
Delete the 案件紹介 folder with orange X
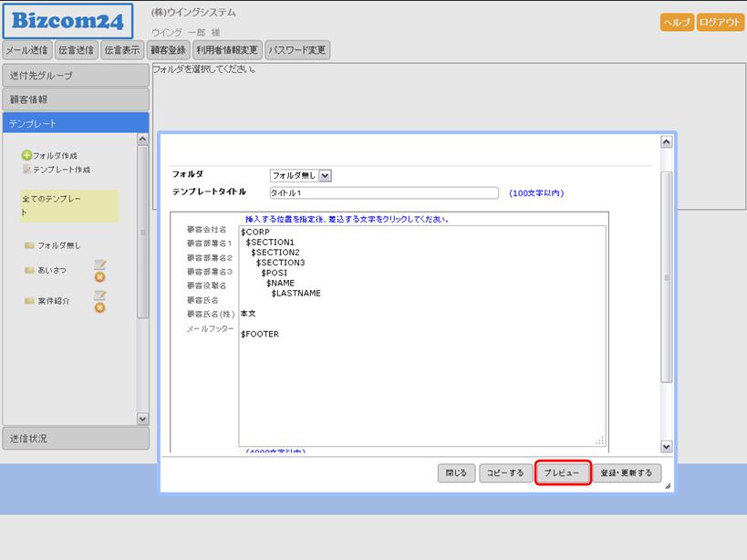tap(100, 308)
